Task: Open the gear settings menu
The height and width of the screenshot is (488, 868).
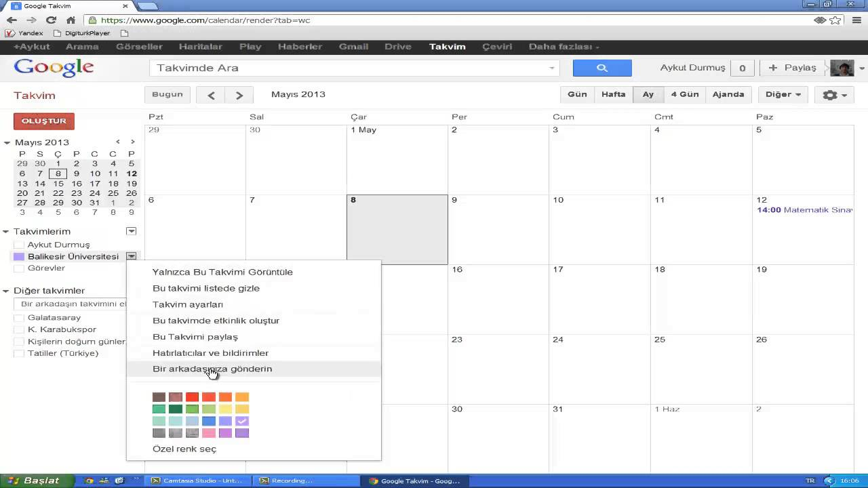Action: [835, 95]
